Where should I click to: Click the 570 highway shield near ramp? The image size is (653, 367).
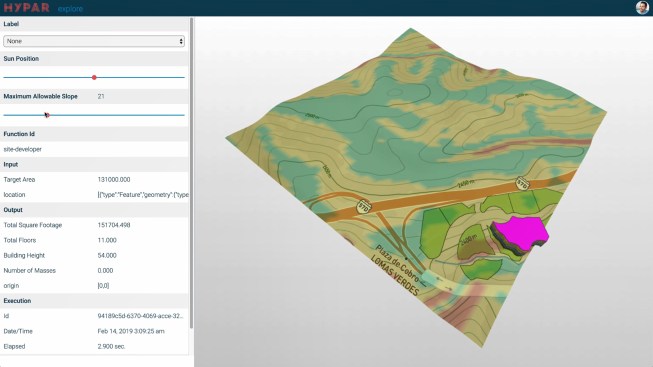coord(364,206)
